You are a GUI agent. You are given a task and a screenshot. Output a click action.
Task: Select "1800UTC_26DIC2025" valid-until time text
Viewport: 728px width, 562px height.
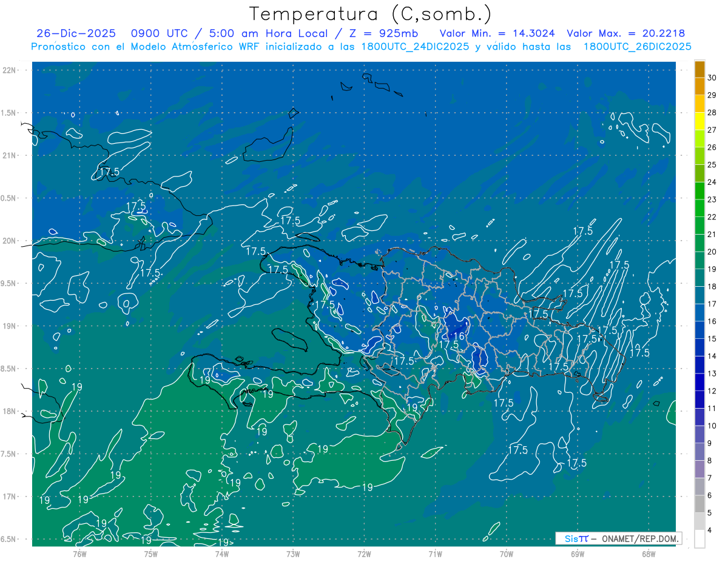(x=638, y=47)
